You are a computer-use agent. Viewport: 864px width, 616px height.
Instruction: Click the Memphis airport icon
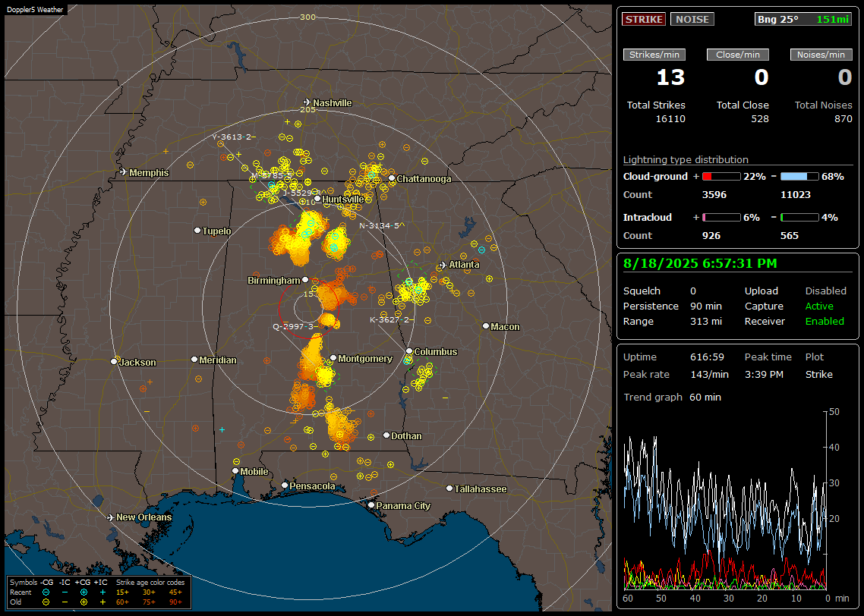(124, 172)
